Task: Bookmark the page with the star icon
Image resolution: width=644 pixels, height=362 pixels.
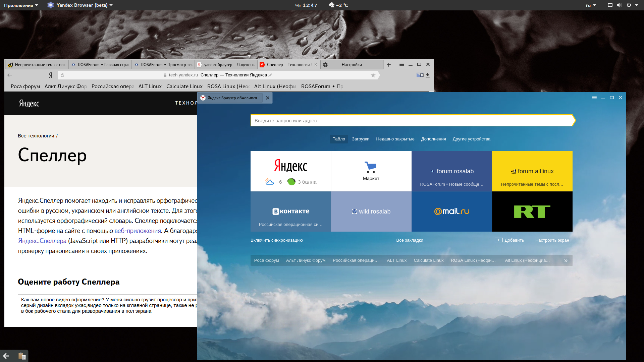Action: tap(373, 75)
